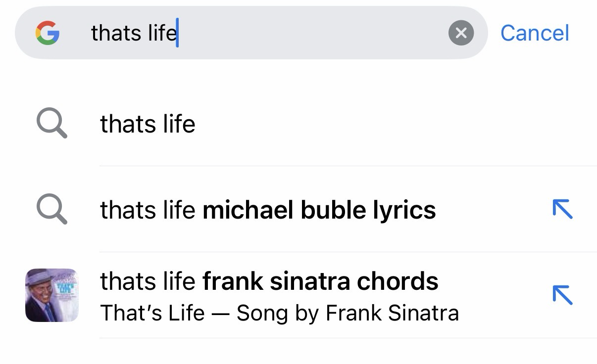Open the Frank Sinatra album cover thumbnail
The image size is (597, 364).
(51, 295)
